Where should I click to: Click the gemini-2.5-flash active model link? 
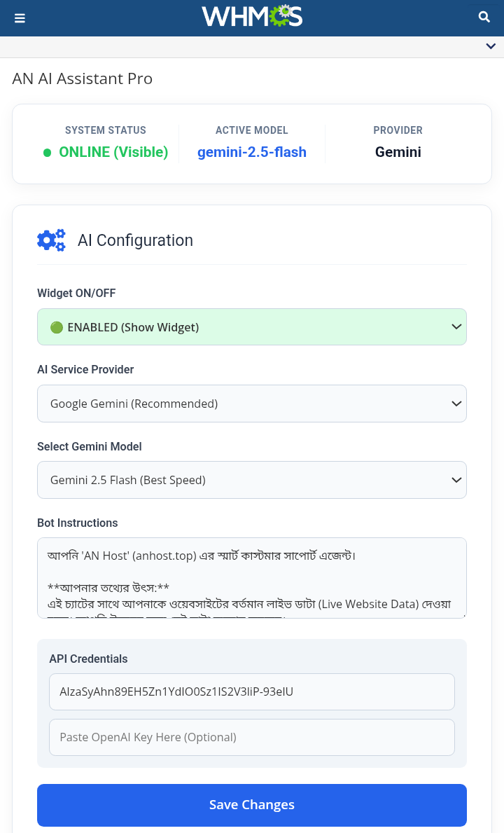(x=252, y=152)
